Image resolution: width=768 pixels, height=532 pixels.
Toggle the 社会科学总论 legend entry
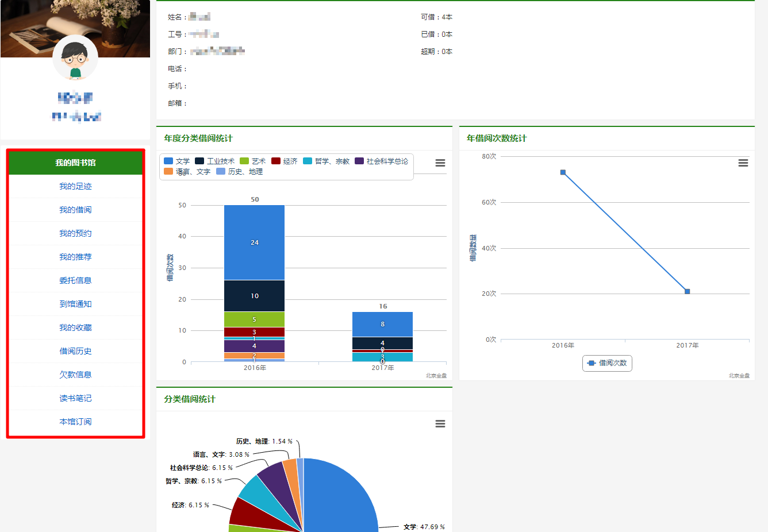[382, 161]
